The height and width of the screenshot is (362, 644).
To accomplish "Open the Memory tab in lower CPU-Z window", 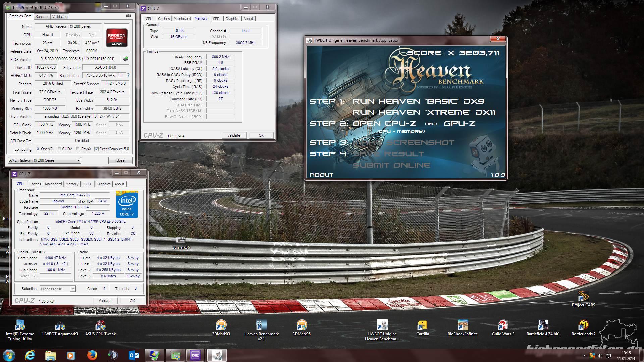I will pyautogui.click(x=72, y=184).
